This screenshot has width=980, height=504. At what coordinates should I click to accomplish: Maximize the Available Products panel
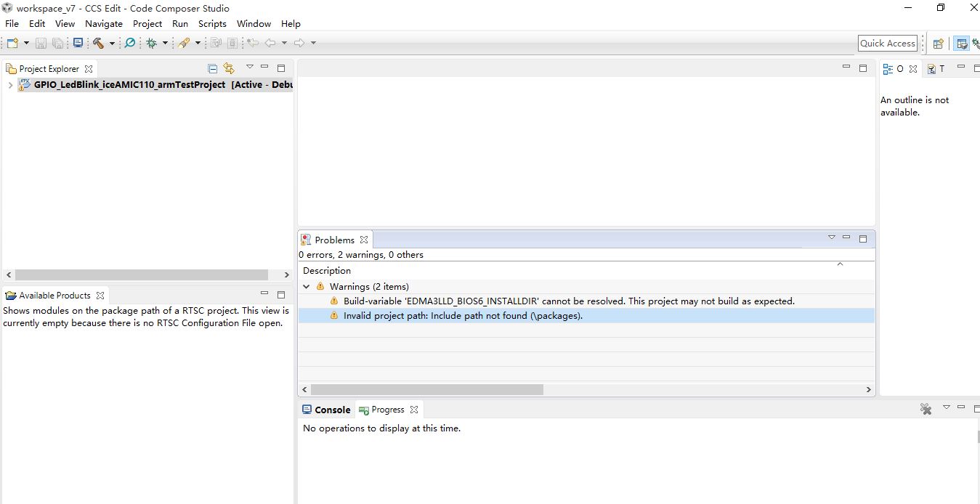pos(281,294)
